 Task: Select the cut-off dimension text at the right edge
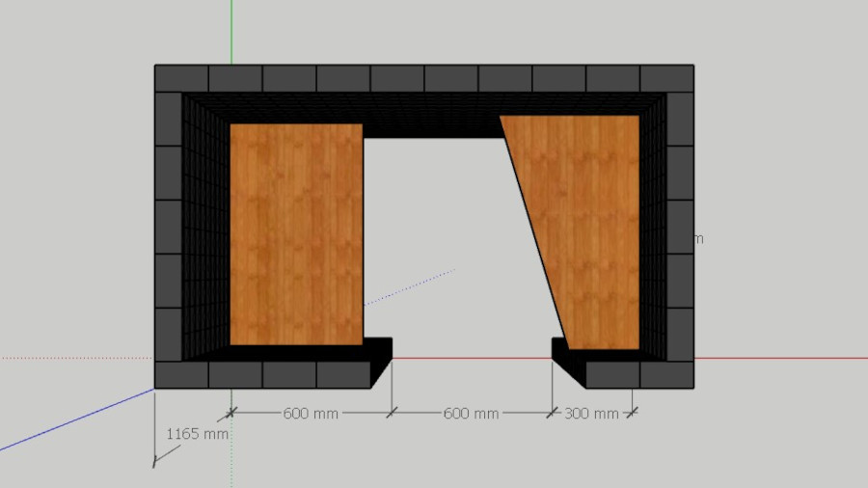pyautogui.click(x=698, y=238)
